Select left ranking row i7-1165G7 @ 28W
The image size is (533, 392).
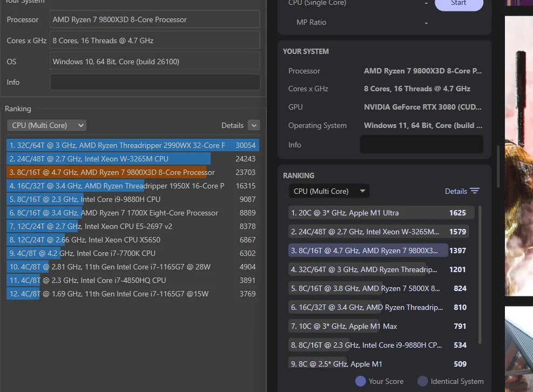coord(132,267)
